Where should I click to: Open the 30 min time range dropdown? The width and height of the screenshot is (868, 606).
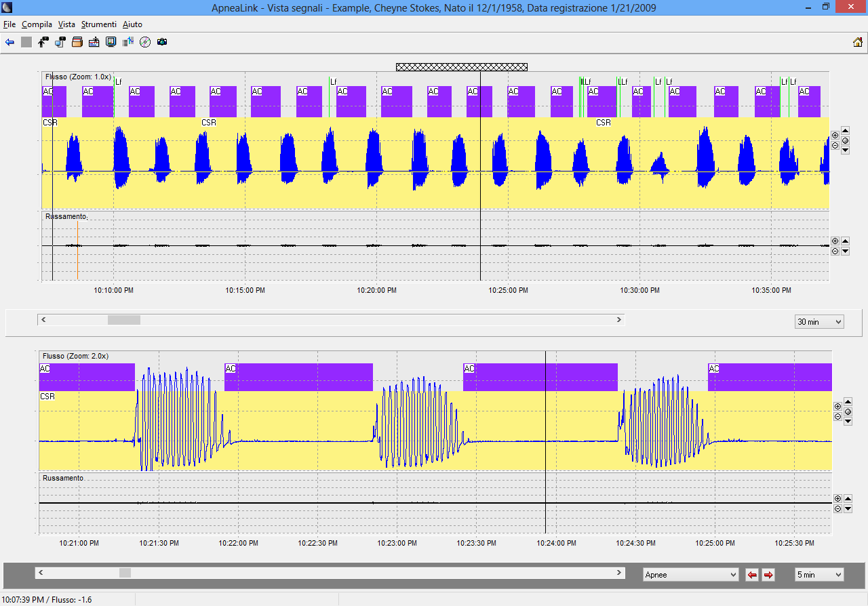[x=819, y=322]
